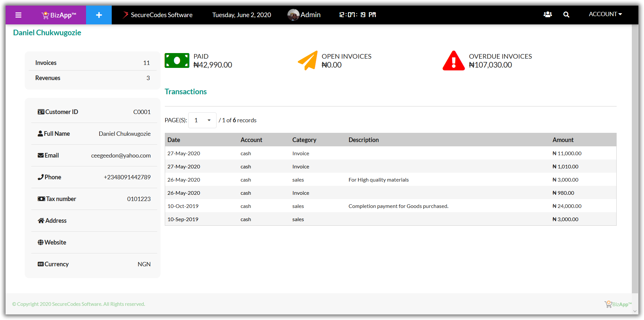644x320 pixels.
Task: Click the Admin profile avatar
Action: [293, 15]
